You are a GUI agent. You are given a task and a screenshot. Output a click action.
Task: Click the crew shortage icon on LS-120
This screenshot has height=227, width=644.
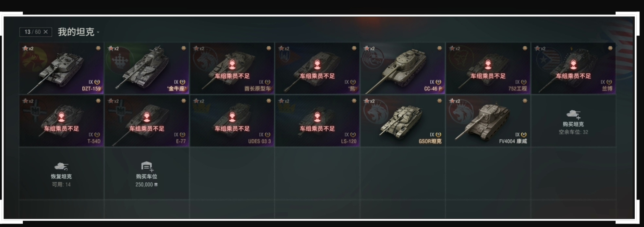317,117
